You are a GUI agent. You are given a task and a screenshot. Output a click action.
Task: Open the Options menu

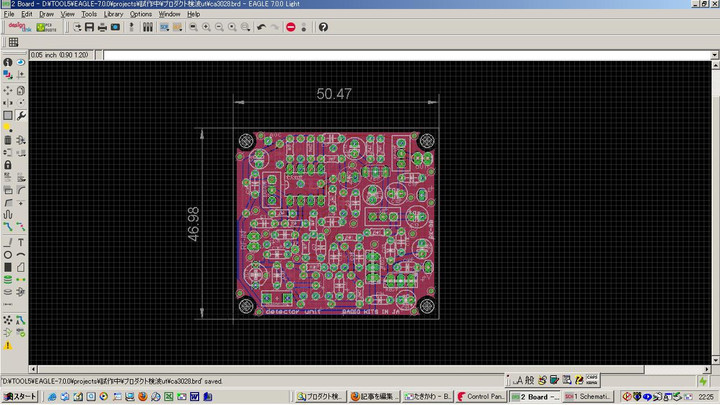point(141,15)
